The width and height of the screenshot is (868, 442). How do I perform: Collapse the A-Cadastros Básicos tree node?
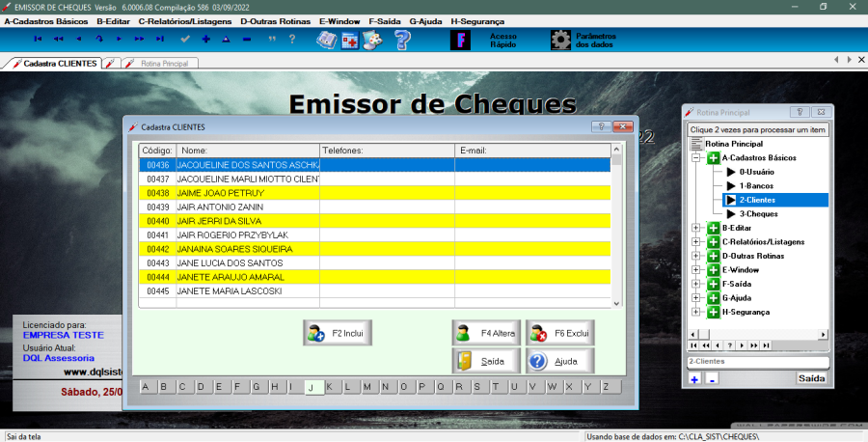point(696,157)
